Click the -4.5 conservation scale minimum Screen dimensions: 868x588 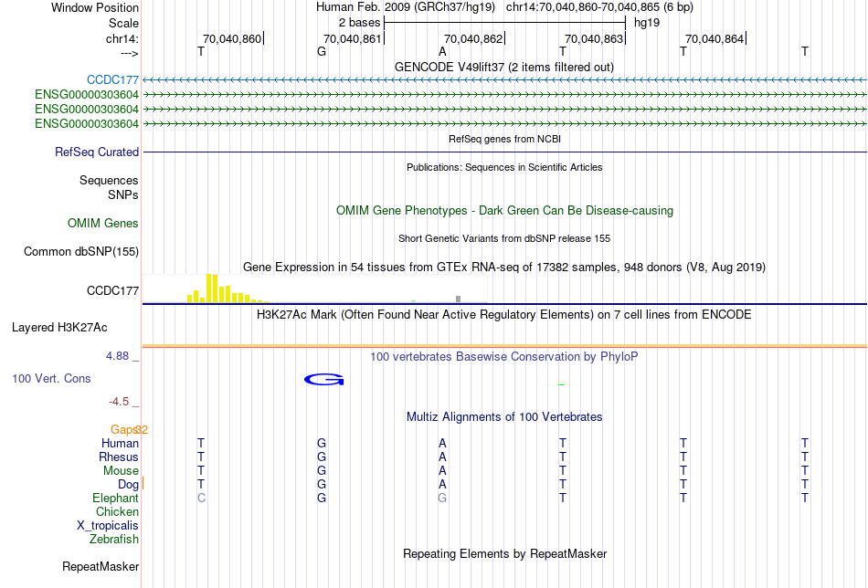pyautogui.click(x=119, y=402)
